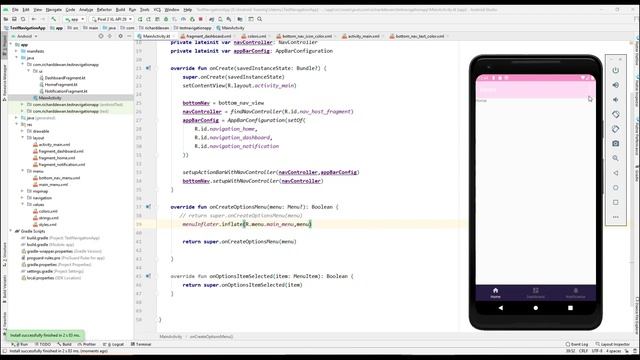Open the Android project view dropdown
This screenshot has width=640, height=360.
coord(24,36)
